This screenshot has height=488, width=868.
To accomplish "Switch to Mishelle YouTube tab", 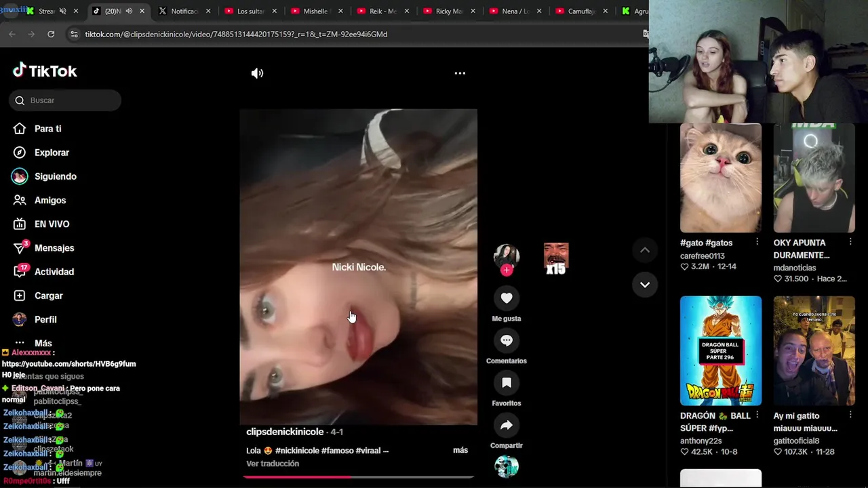I will pyautogui.click(x=316, y=11).
